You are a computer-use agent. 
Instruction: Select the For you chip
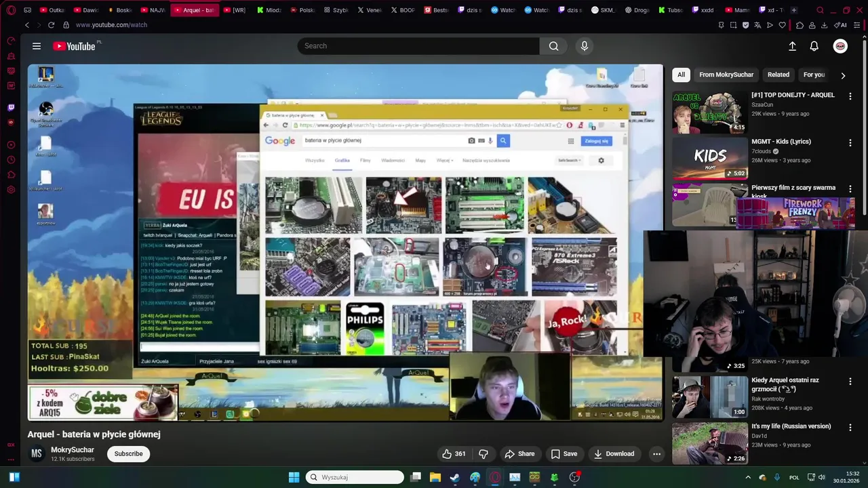814,75
